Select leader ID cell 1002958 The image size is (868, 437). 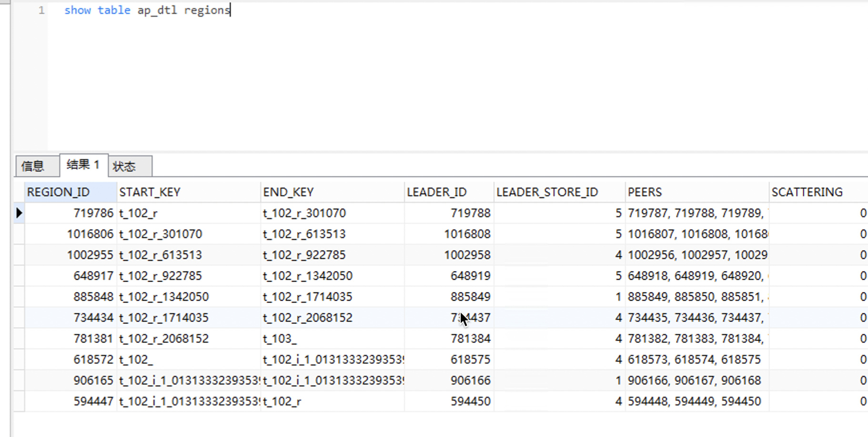click(x=467, y=255)
